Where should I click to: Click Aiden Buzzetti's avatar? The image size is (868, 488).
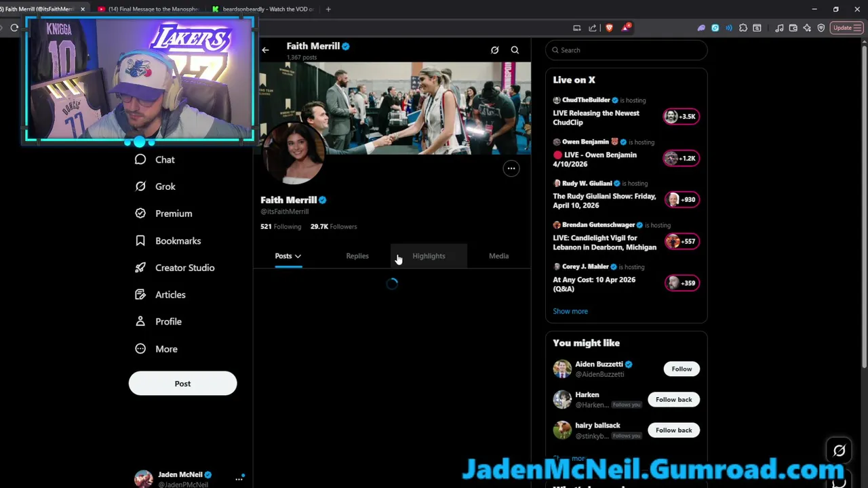pos(562,369)
